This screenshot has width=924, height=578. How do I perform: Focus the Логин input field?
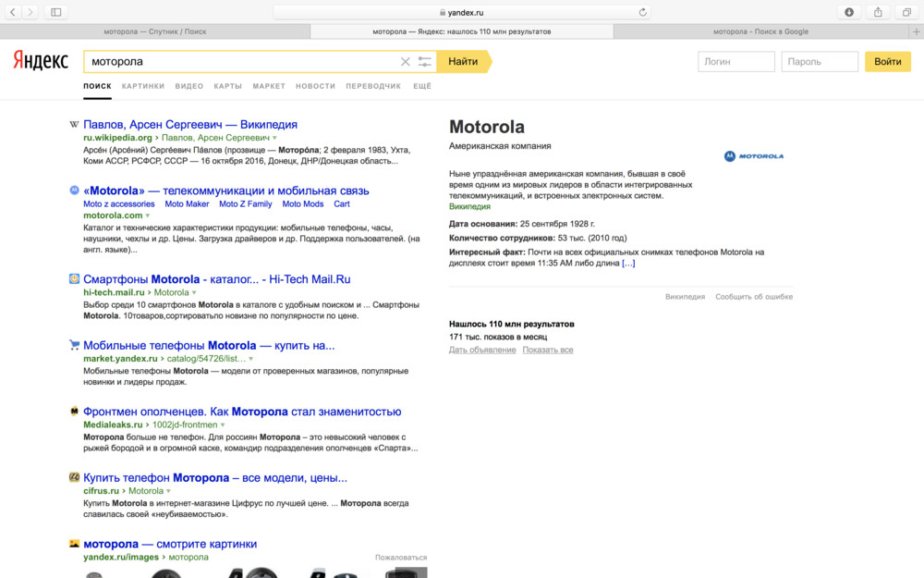(736, 61)
